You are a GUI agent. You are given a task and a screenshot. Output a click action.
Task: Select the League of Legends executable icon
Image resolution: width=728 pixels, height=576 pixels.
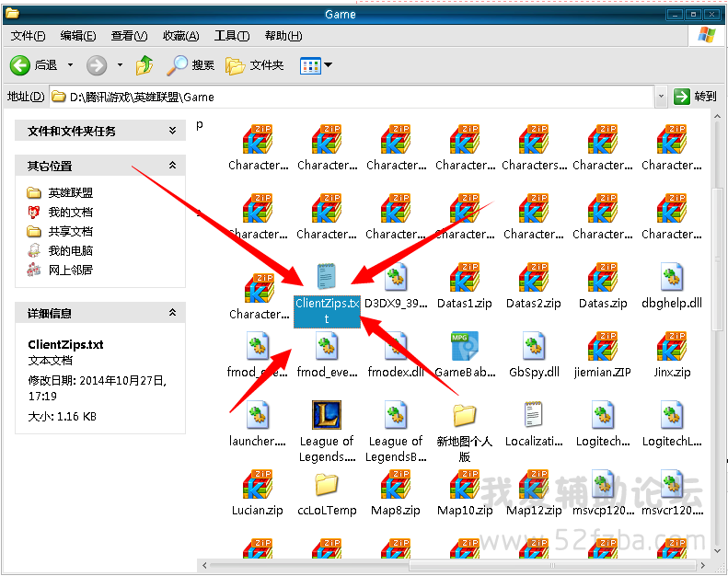pos(327,415)
